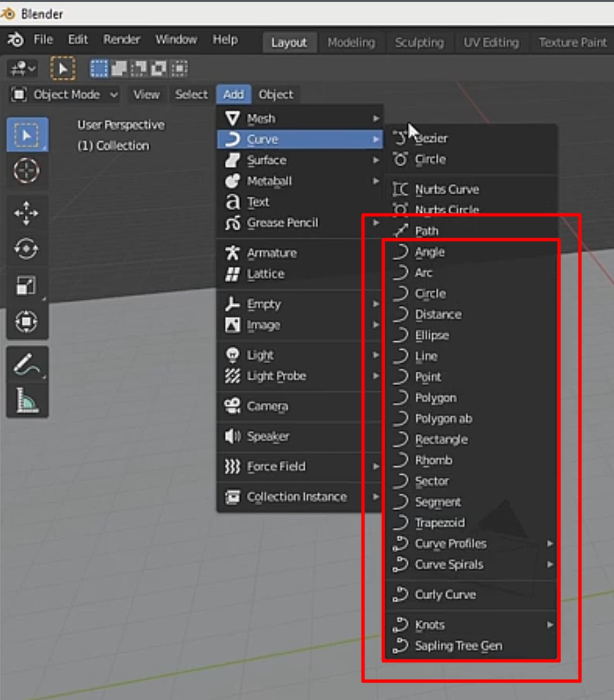Open the Object Mode dropdown
The height and width of the screenshot is (700, 614).
[x=65, y=94]
